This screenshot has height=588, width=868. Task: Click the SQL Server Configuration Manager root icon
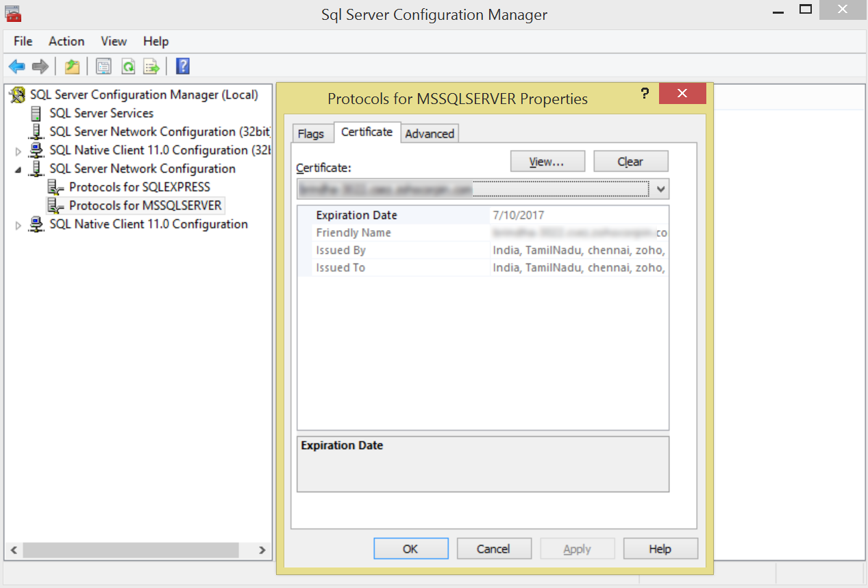coord(17,94)
